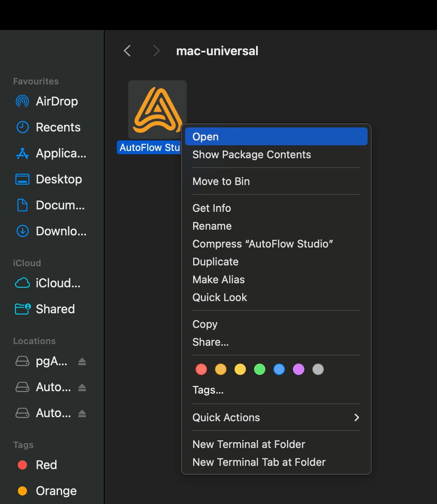The width and height of the screenshot is (437, 504).
Task: Click the Shared folder icon
Action: pyautogui.click(x=22, y=309)
